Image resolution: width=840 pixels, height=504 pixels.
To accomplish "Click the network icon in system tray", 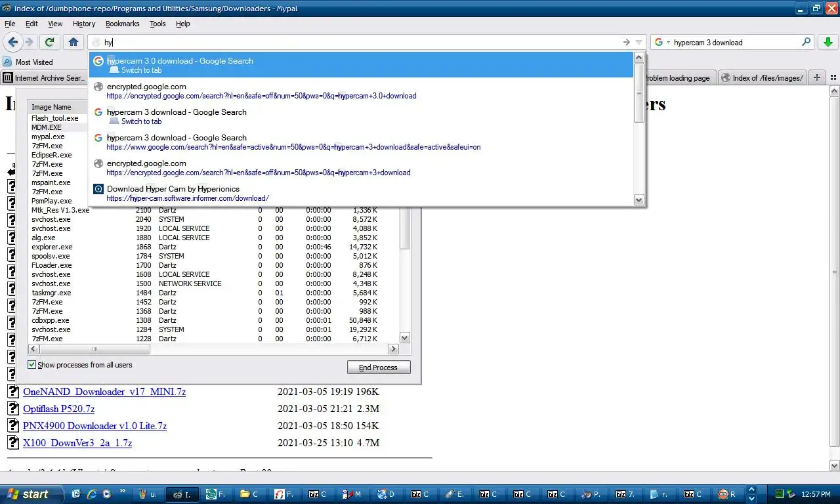I will (x=791, y=494).
